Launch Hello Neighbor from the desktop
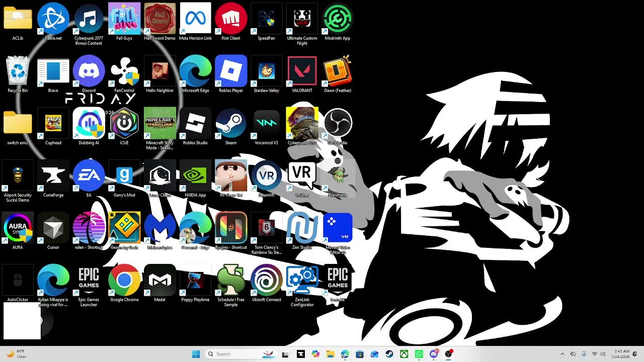This screenshot has height=362, width=644. pos(160,74)
